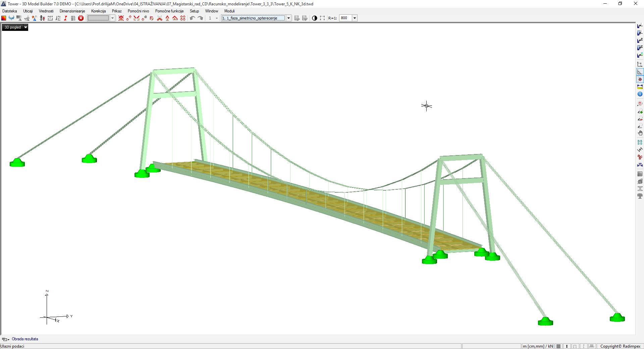This screenshot has width=644, height=349.
Task: Click the scissors cut icon in toolbar
Action: (160, 18)
